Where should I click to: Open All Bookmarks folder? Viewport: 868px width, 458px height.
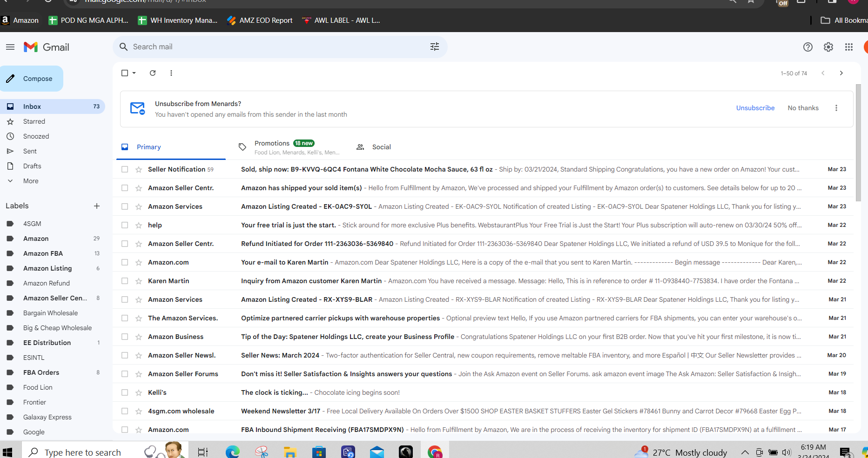point(844,20)
